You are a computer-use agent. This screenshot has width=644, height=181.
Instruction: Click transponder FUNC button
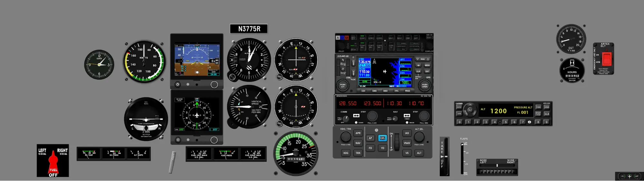point(538,107)
